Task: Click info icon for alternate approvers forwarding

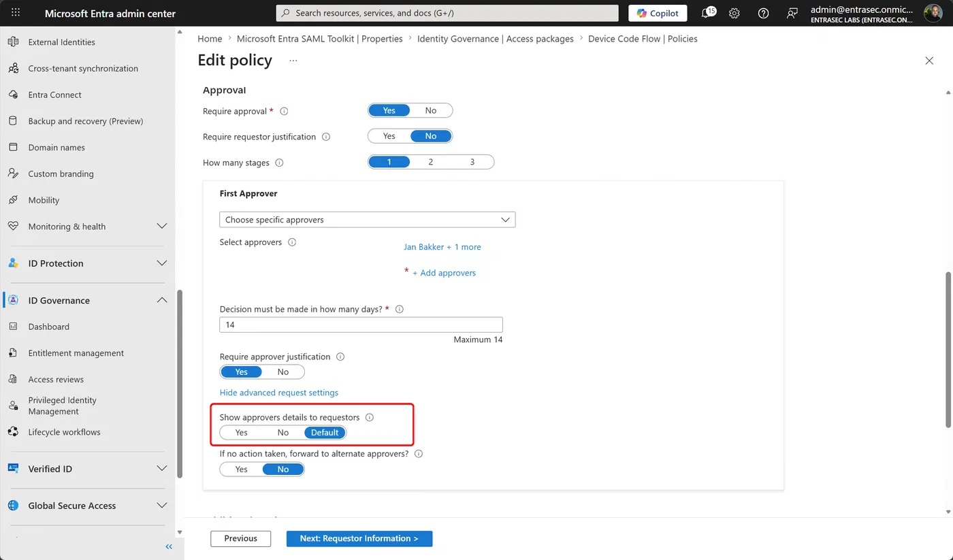Action: click(419, 453)
